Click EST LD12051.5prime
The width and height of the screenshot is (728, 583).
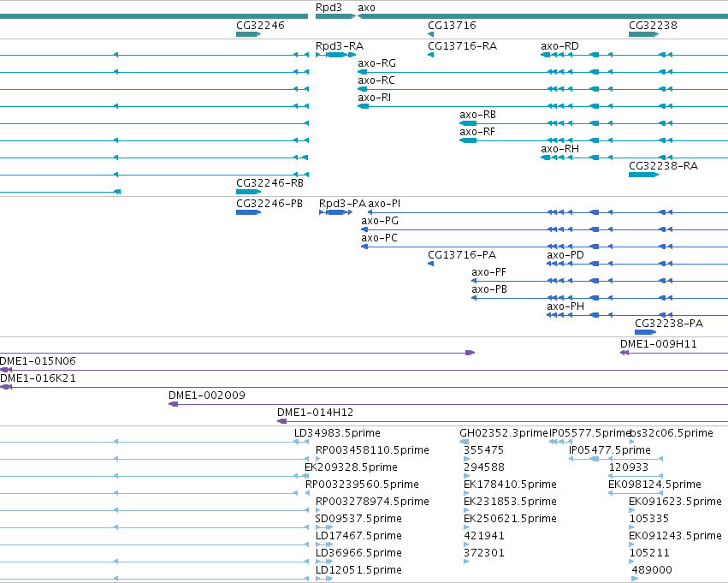(x=358, y=571)
